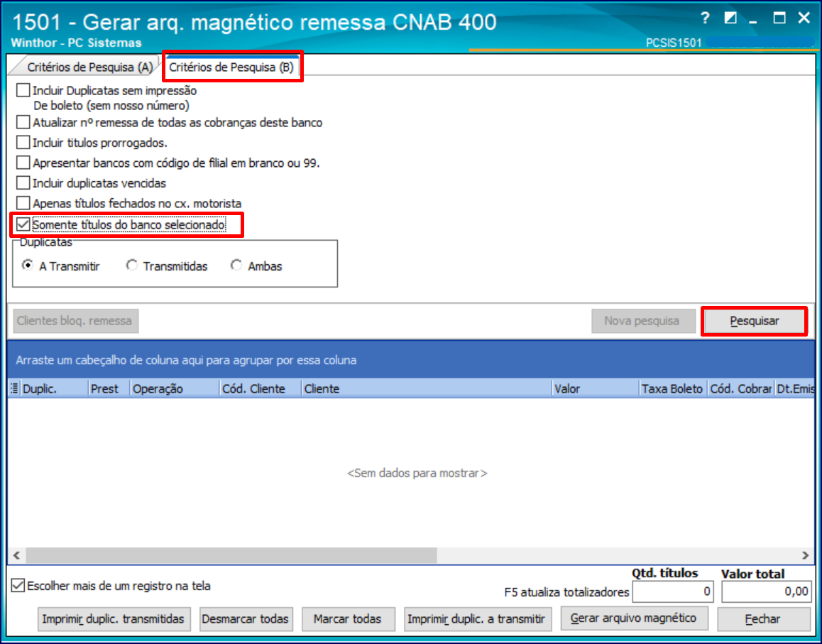Open the help question mark icon
822x644 pixels.
coord(706,18)
